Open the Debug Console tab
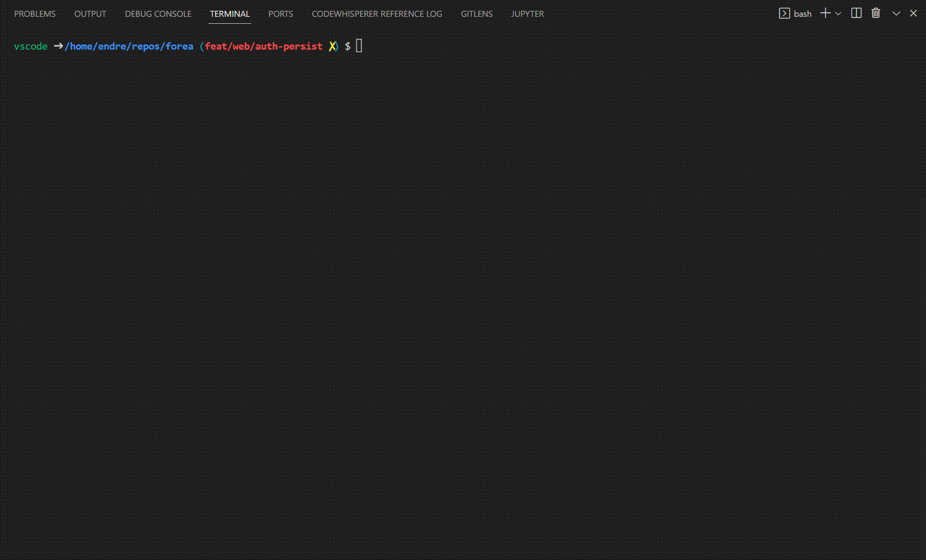This screenshot has height=560, width=926. 158,14
